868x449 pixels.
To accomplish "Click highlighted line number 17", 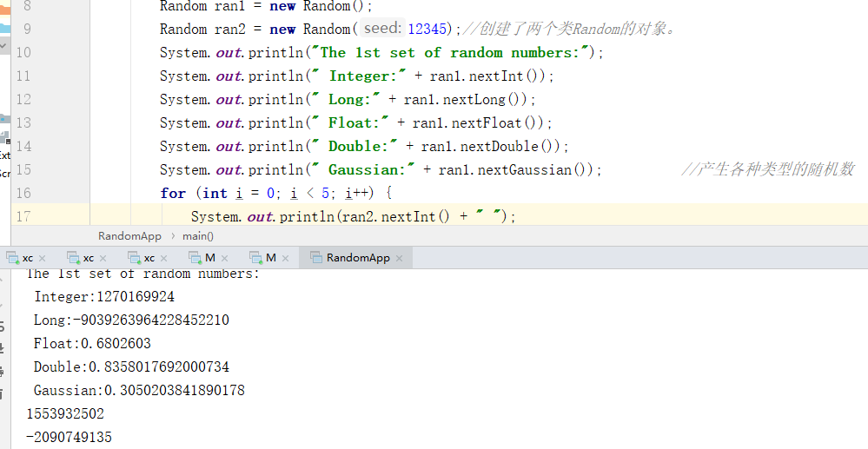I will click(23, 216).
